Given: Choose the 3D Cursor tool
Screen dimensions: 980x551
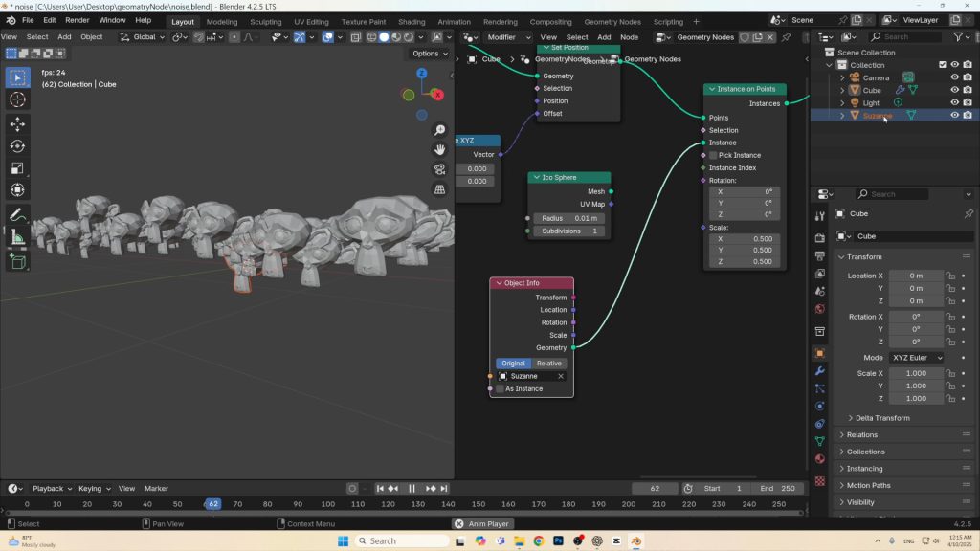Looking at the screenshot, I should pyautogui.click(x=17, y=99).
